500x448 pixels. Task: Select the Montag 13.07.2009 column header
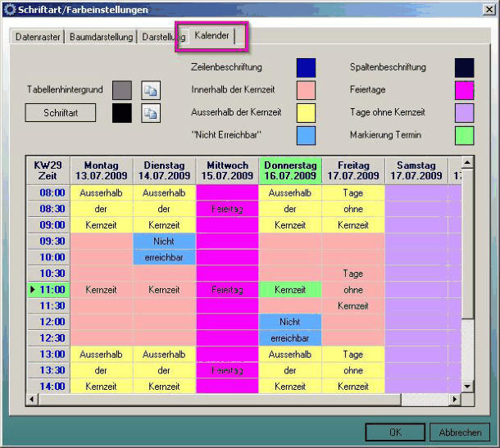pos(102,170)
